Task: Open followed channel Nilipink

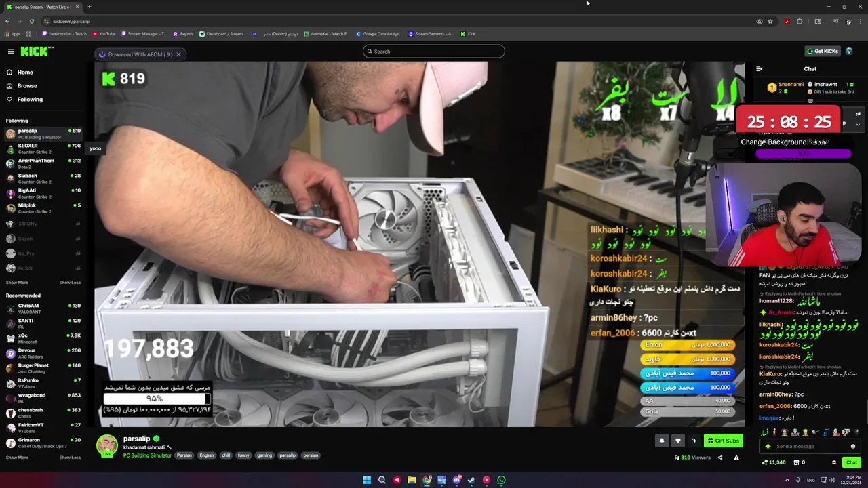Action: 42,208
